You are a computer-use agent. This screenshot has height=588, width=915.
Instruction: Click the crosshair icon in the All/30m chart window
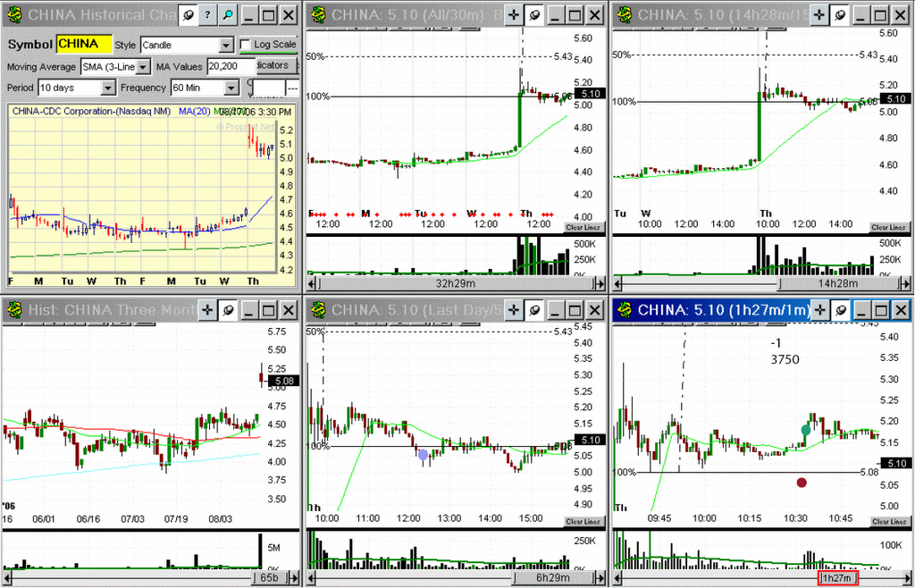(514, 15)
